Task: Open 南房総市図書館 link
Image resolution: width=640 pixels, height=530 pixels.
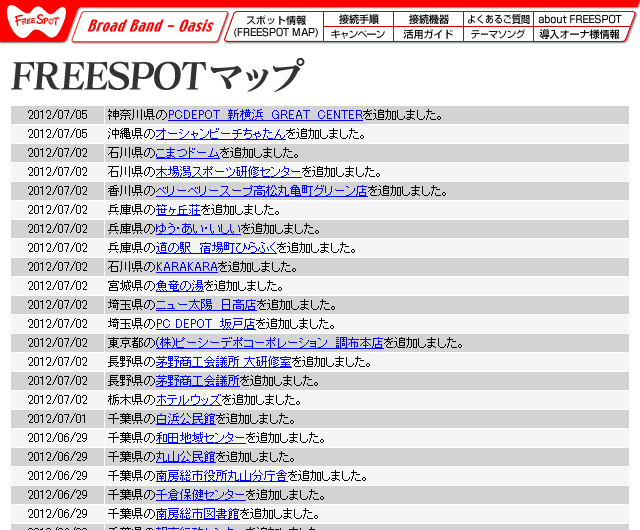Action: (198, 514)
